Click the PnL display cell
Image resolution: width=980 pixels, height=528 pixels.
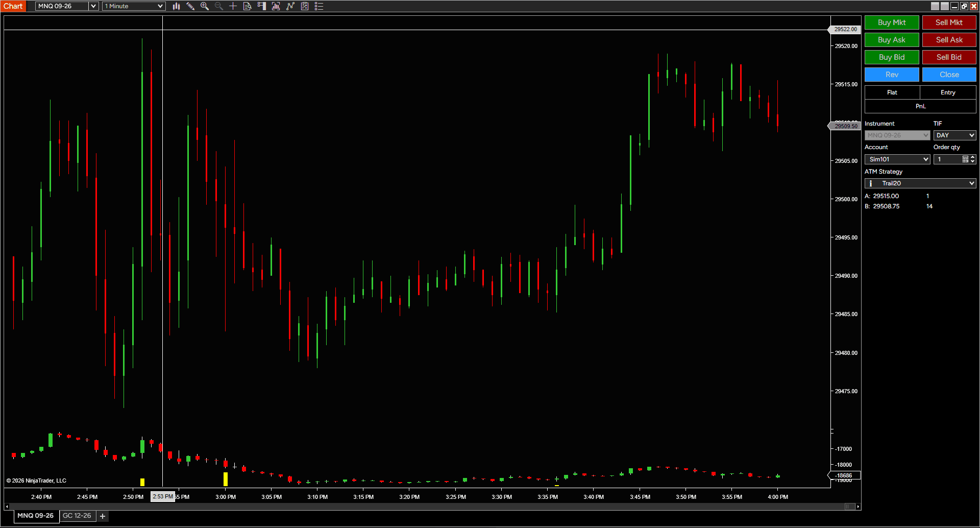coord(920,106)
